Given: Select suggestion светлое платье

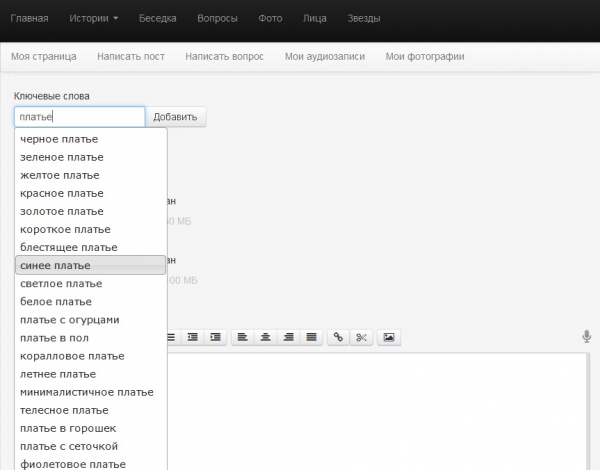Looking at the screenshot, I should (x=91, y=284).
